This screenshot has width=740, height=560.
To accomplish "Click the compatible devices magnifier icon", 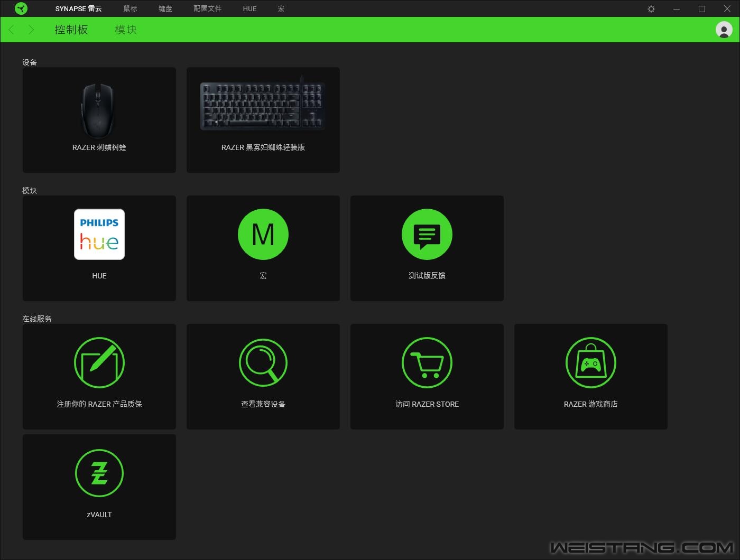I will click(263, 363).
